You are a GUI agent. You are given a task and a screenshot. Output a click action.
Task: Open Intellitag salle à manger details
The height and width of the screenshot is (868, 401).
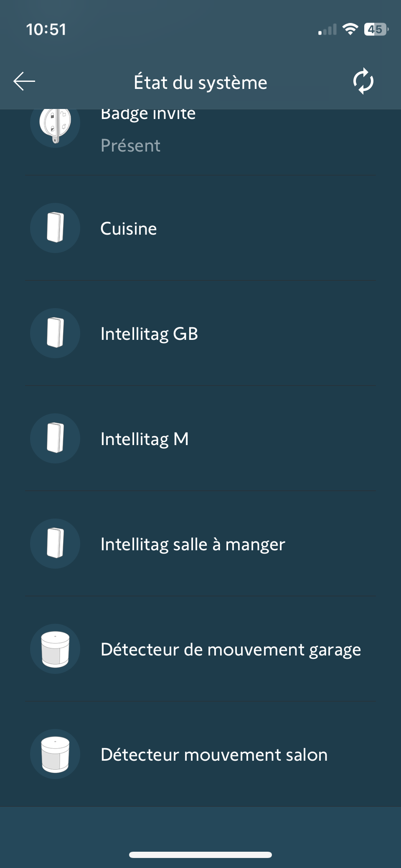[193, 544]
